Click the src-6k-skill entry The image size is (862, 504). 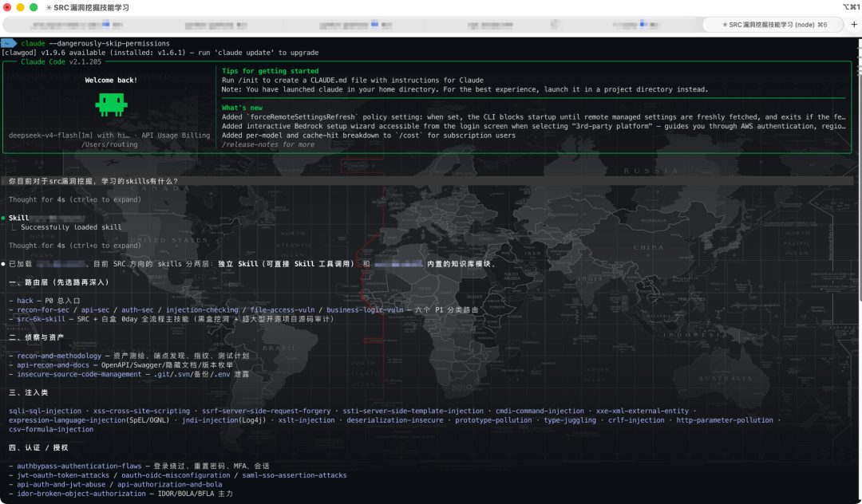42,319
